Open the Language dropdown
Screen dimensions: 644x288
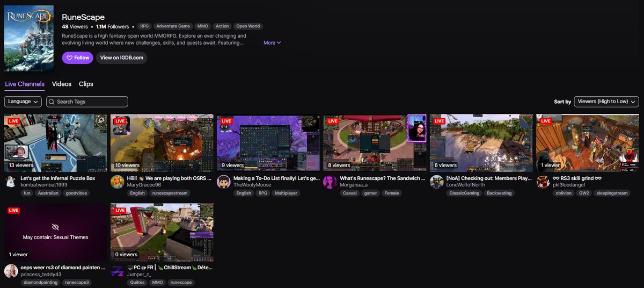(x=23, y=102)
